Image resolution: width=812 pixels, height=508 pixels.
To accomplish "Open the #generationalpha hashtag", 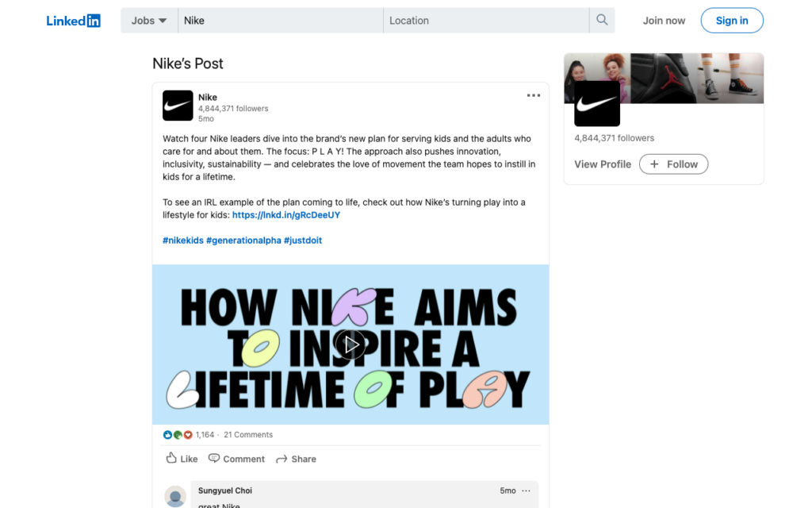I will [243, 240].
